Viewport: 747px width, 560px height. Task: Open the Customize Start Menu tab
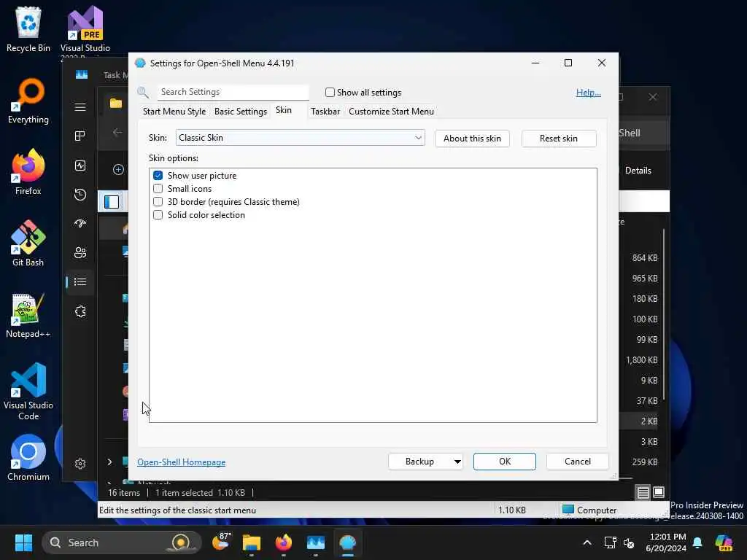391,112
